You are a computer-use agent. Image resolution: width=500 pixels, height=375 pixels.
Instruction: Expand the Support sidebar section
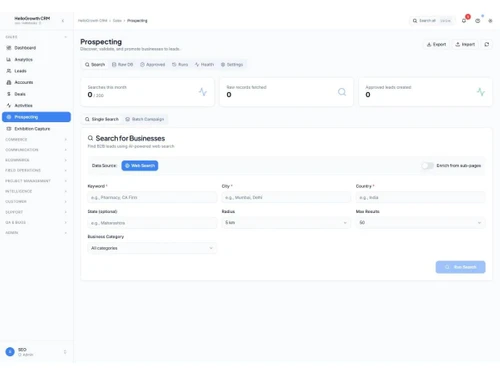tap(36, 212)
